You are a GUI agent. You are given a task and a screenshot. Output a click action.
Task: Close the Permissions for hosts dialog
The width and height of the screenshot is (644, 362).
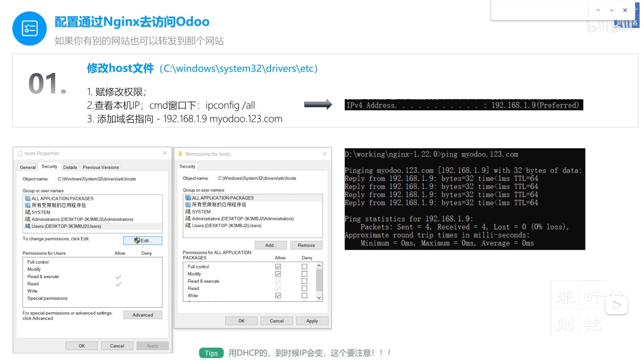click(324, 154)
